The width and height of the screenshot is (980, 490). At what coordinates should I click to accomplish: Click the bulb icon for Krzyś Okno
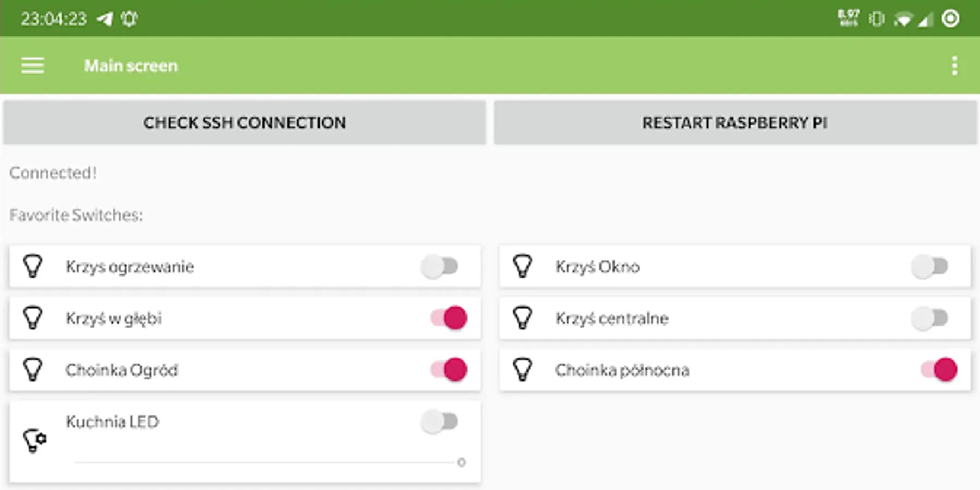[x=523, y=266]
